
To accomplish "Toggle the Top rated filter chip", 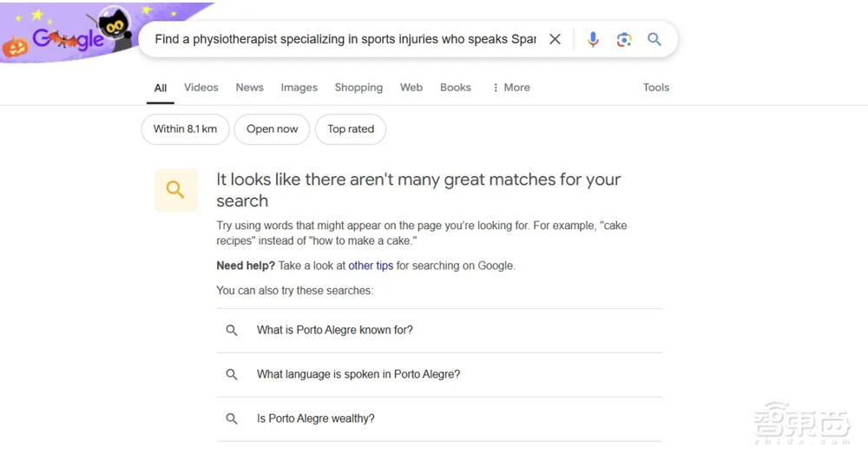I will [x=351, y=129].
